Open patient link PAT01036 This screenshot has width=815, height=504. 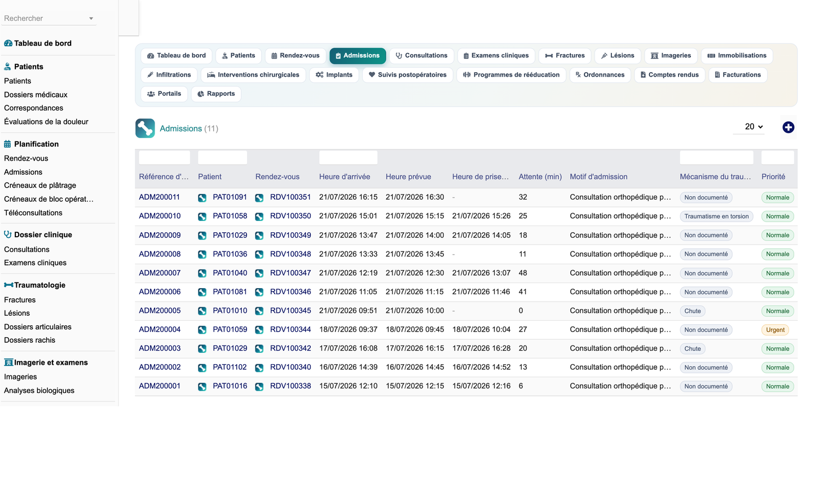(230, 254)
